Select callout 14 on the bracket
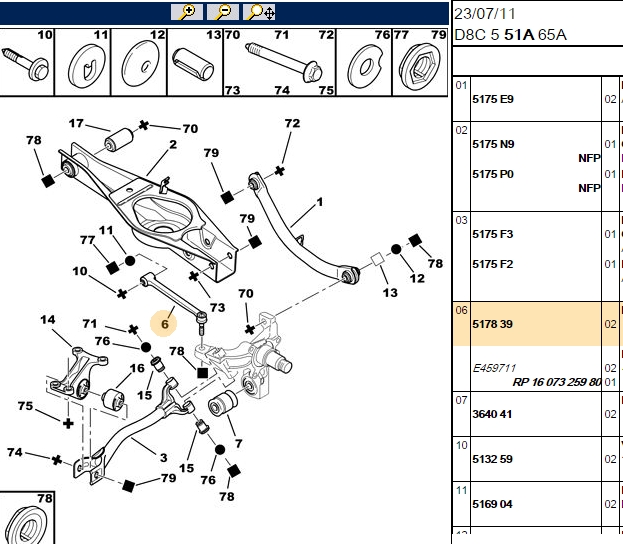Viewport: 623px width, 544px height. click(x=48, y=319)
